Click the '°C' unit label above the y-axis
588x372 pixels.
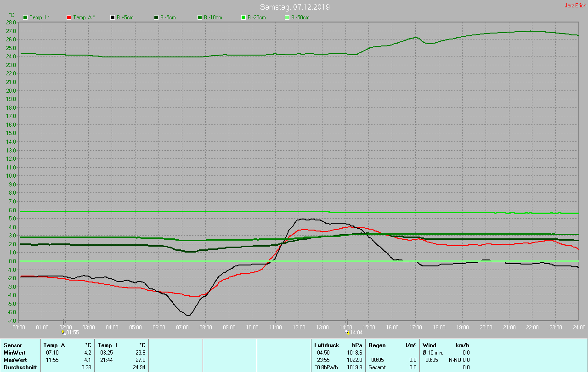11,15
